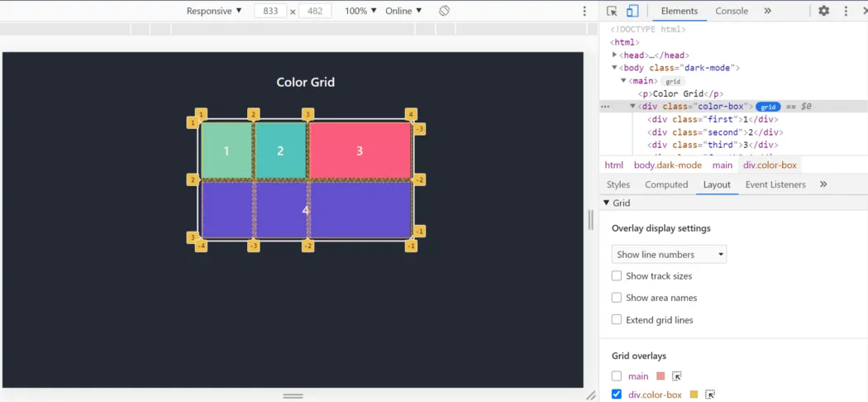Screen dimensions: 868x402
Task: Select the div class second row
Action: 715,132
